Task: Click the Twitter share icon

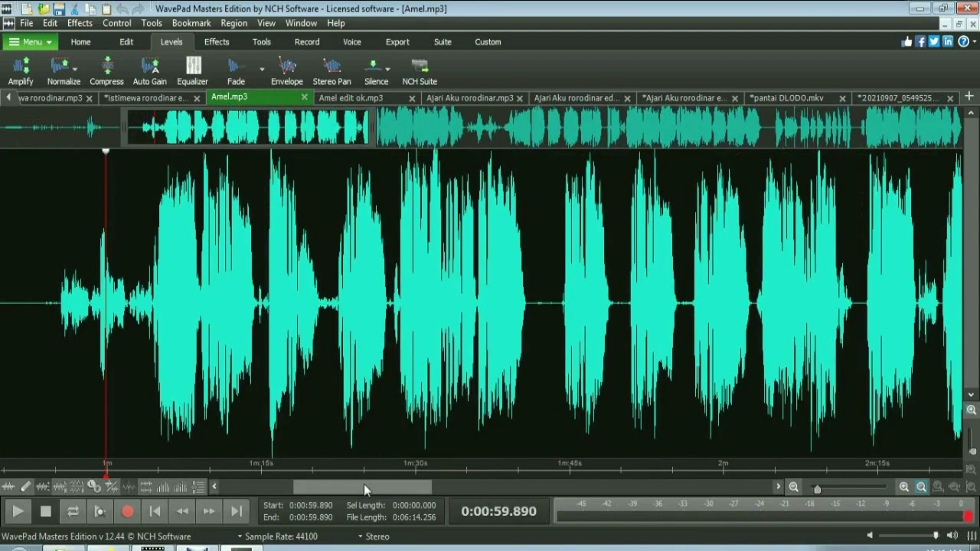Action: click(x=934, y=42)
